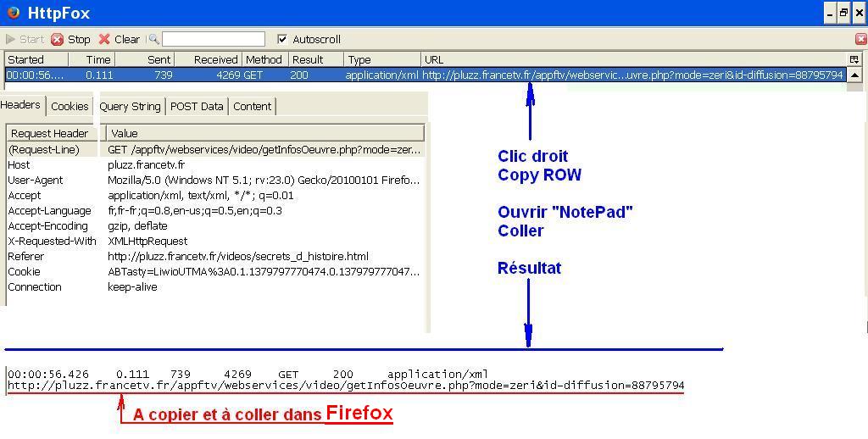Toggle the Autoscroll checkbox
The height and width of the screenshot is (439, 868).
(x=282, y=39)
